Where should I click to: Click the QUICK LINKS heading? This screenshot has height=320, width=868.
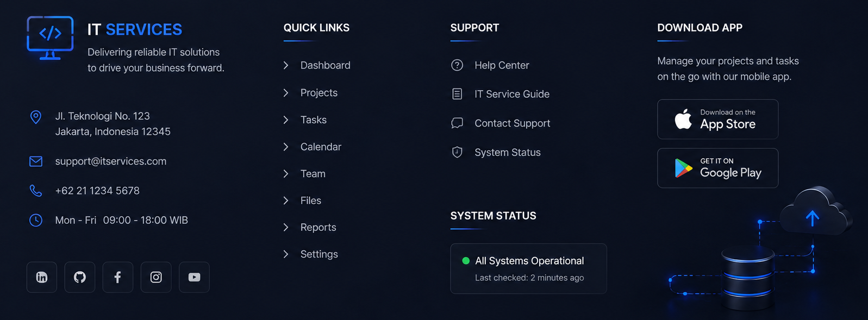click(316, 28)
